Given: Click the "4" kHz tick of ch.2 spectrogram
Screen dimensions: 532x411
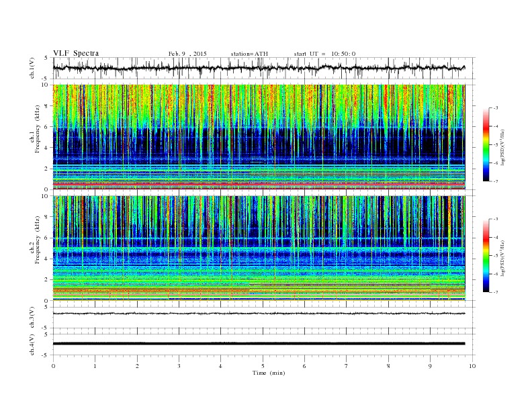Looking at the screenshot, I should pyautogui.click(x=46, y=259).
